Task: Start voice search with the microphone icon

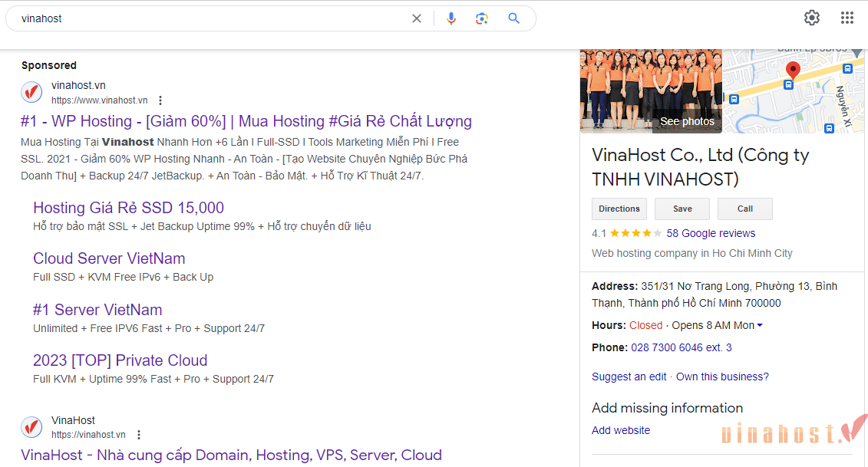Action: click(x=451, y=19)
